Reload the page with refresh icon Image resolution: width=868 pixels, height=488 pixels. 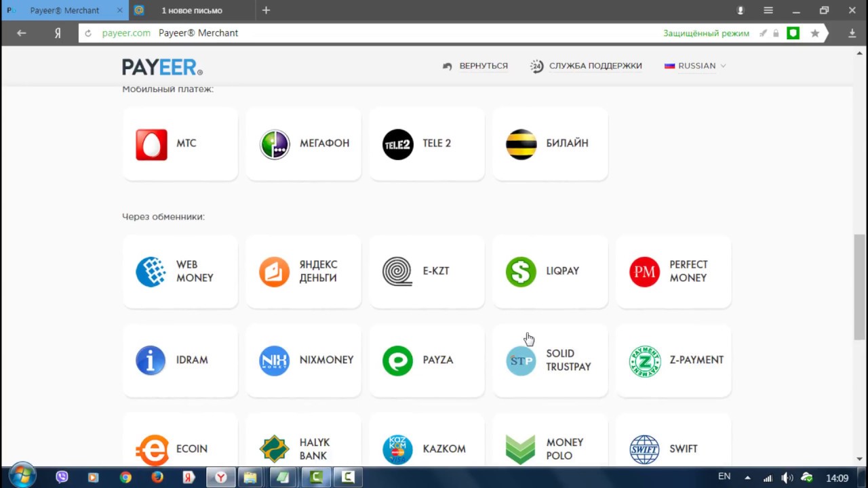(88, 33)
